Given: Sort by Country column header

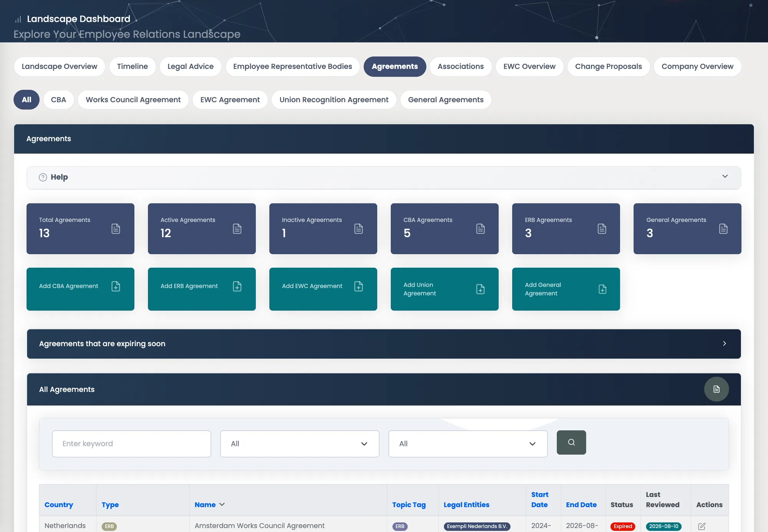Looking at the screenshot, I should tap(59, 505).
